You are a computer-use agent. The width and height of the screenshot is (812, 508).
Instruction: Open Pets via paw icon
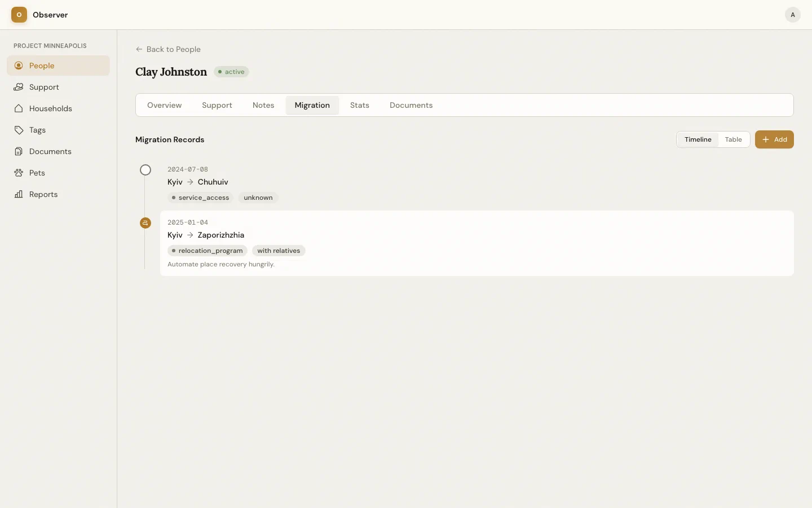[19, 173]
